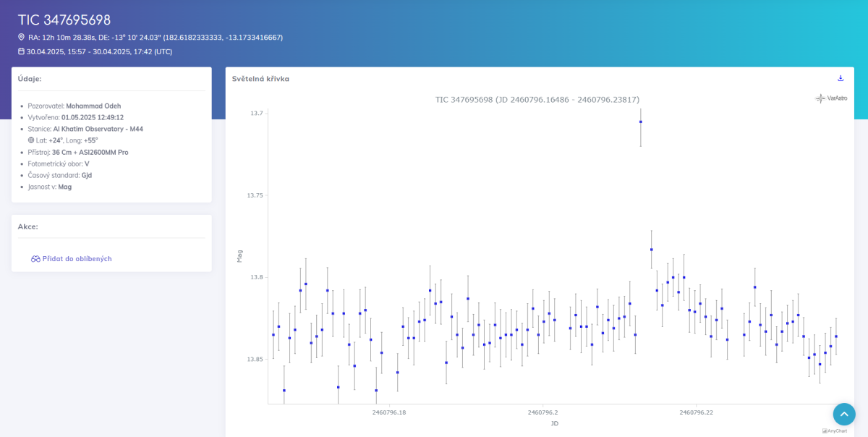
Task: Click the VarAstro logo in the chart
Action: click(x=831, y=98)
